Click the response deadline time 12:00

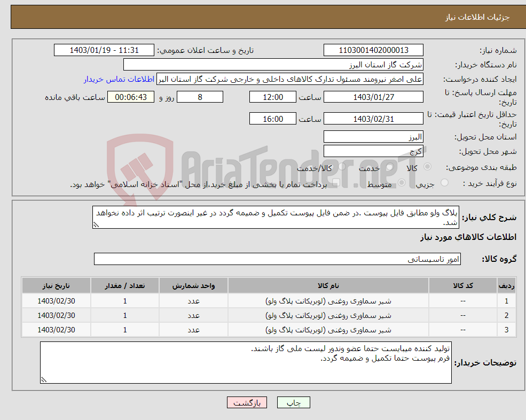(273, 97)
